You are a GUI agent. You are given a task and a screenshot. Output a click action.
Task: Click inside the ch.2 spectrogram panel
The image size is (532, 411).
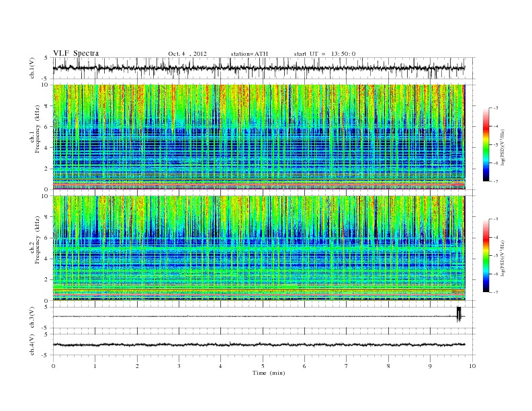259,248
